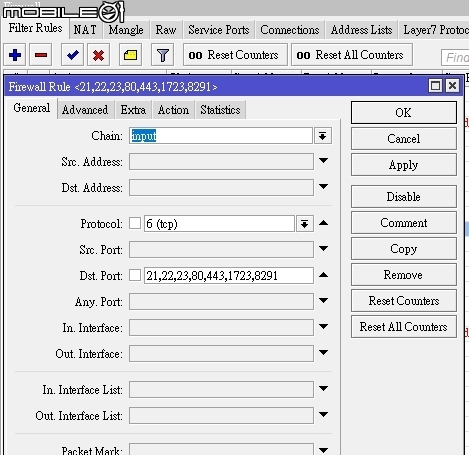Expand the Src. Port field

click(x=323, y=248)
